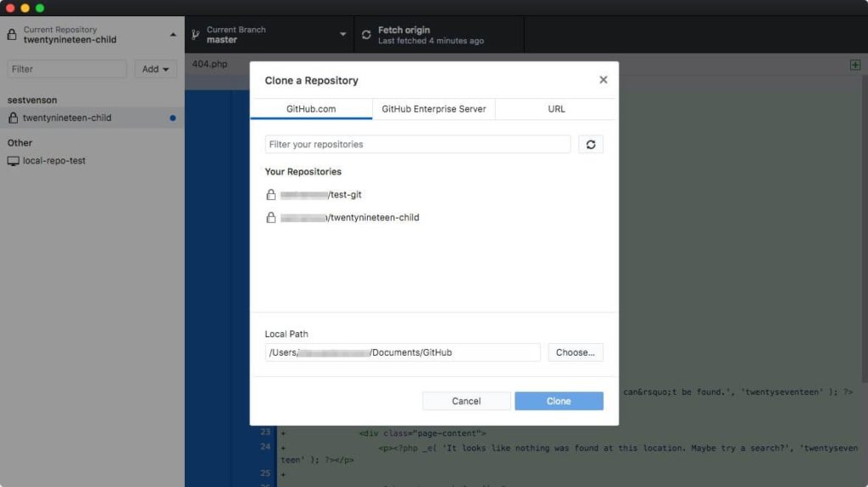Cancel the clone dialog
Viewport: 868px width, 487px height.
coord(466,401)
